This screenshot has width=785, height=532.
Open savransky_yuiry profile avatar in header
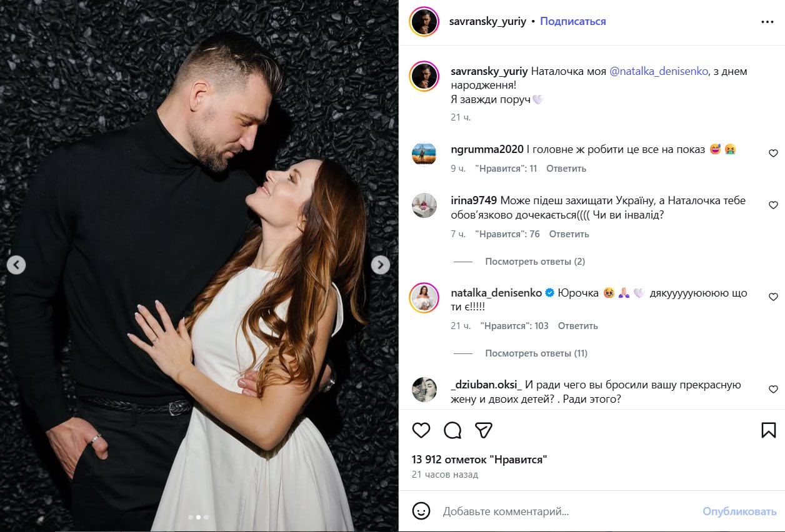[424, 22]
